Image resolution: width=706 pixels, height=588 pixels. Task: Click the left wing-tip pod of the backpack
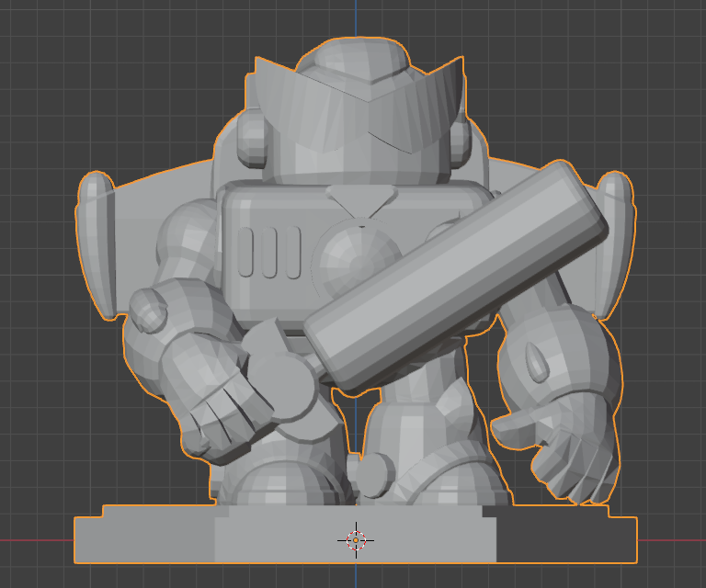coord(95,243)
